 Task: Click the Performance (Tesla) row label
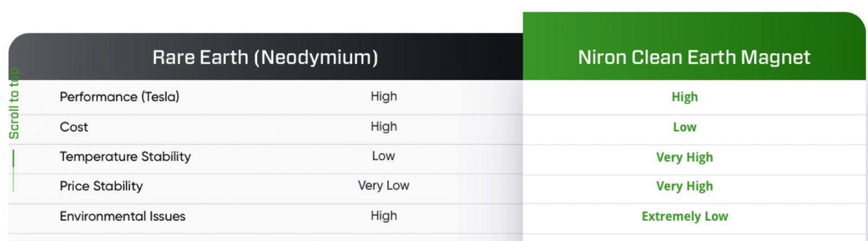(119, 97)
